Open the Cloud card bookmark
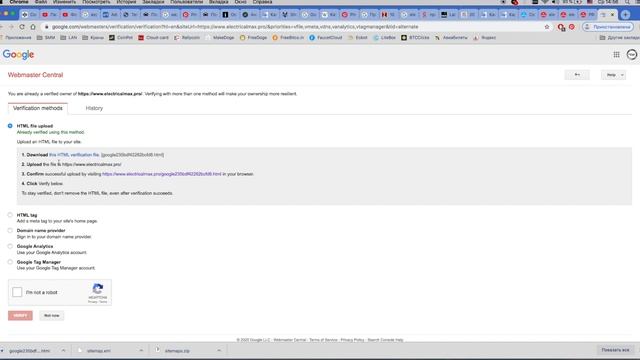Screen dimensions: 640x360 (153, 38)
